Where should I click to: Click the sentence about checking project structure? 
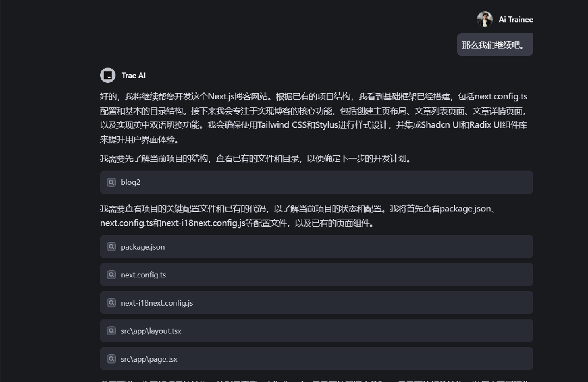point(256,159)
